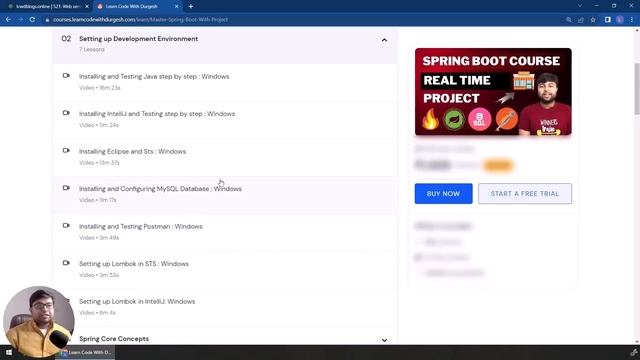This screenshot has height=360, width=640.
Task: Click the Spring Core Concepts heading
Action: (x=114, y=339)
